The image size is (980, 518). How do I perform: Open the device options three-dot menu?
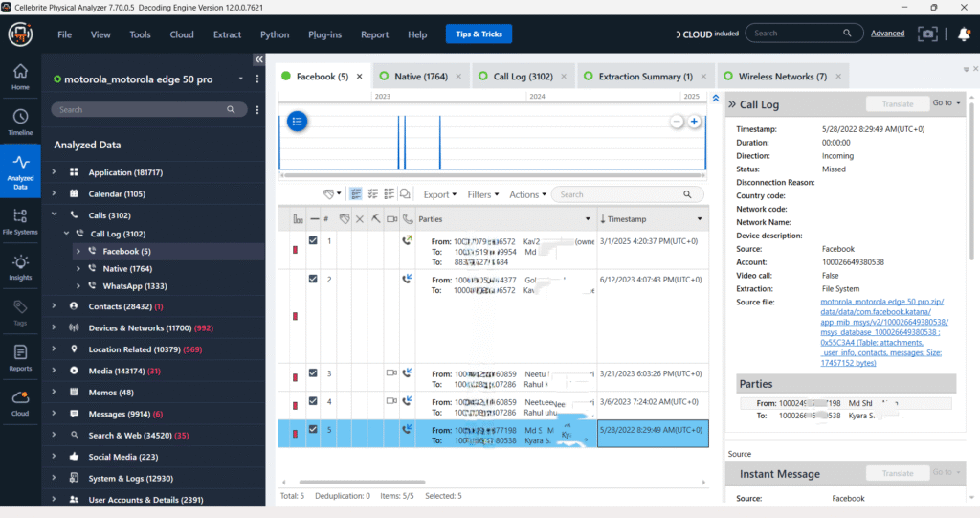[x=256, y=79]
